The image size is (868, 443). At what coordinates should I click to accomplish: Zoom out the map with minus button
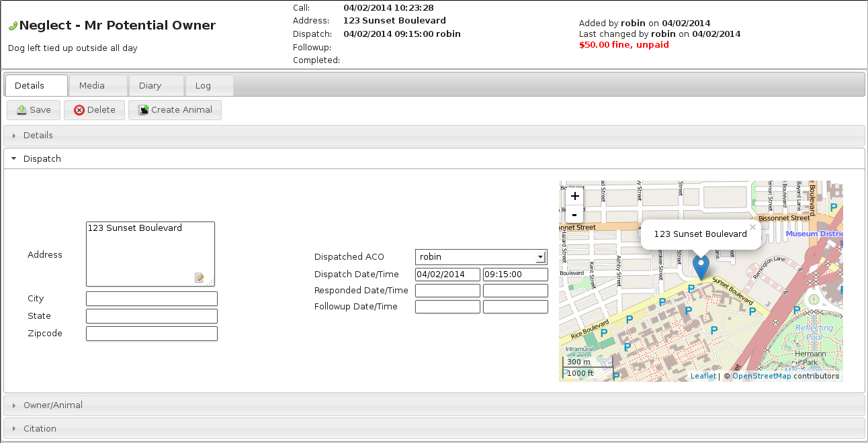click(x=574, y=214)
